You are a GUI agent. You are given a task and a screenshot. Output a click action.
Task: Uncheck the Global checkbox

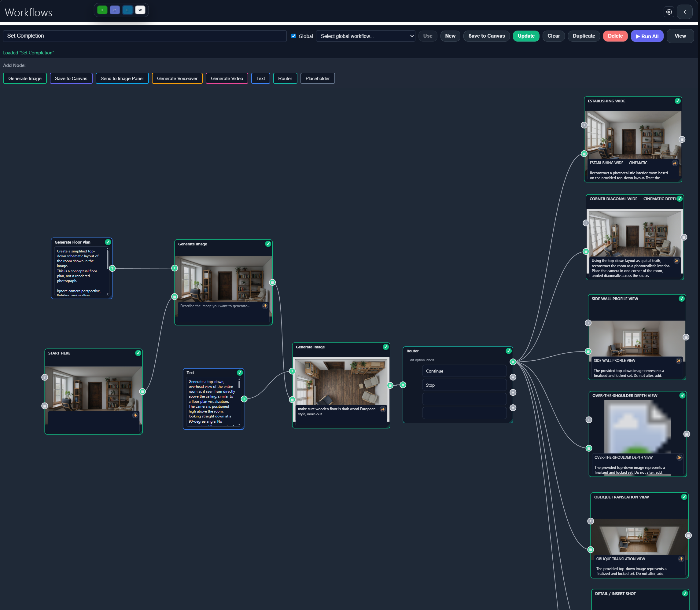click(x=293, y=36)
